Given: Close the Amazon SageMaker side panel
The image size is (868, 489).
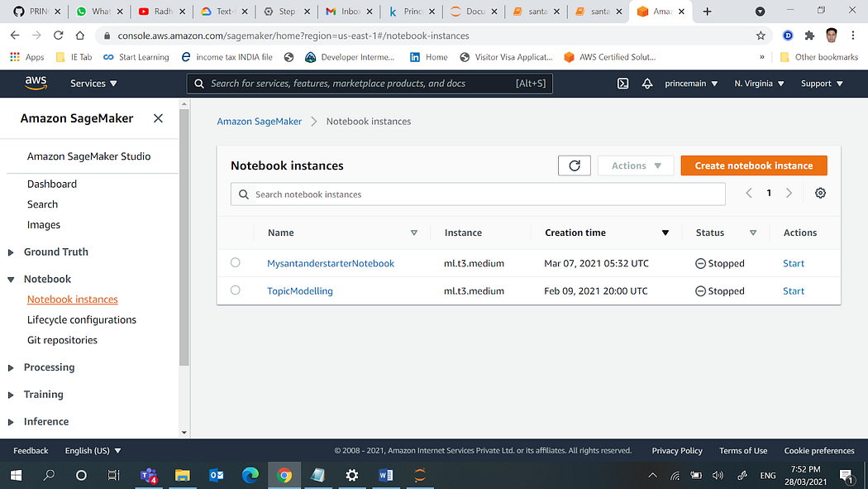Looking at the screenshot, I should click(x=159, y=118).
